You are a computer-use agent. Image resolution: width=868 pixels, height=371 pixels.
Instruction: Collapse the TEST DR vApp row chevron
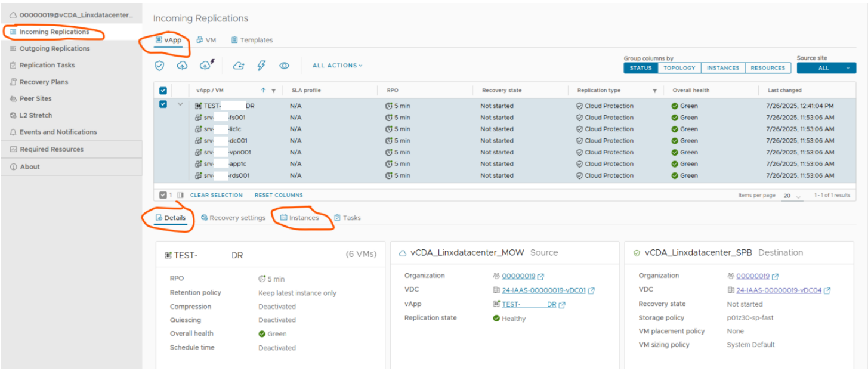click(x=180, y=105)
